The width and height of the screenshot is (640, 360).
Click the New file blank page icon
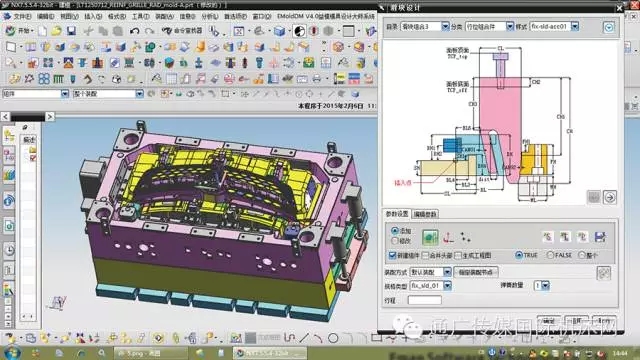42,31
